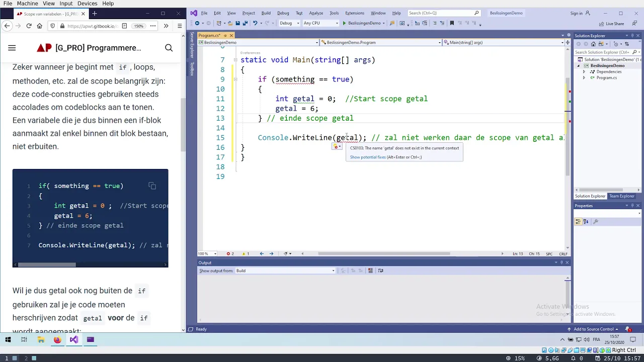Click the Alphabetical sort icon in Properties panel

tap(586, 222)
